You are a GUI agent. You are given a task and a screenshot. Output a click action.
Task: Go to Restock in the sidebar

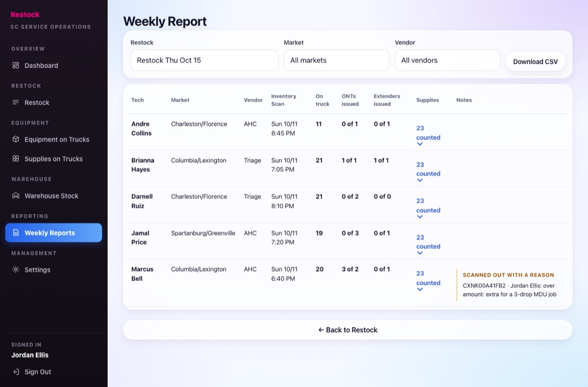pos(53,102)
